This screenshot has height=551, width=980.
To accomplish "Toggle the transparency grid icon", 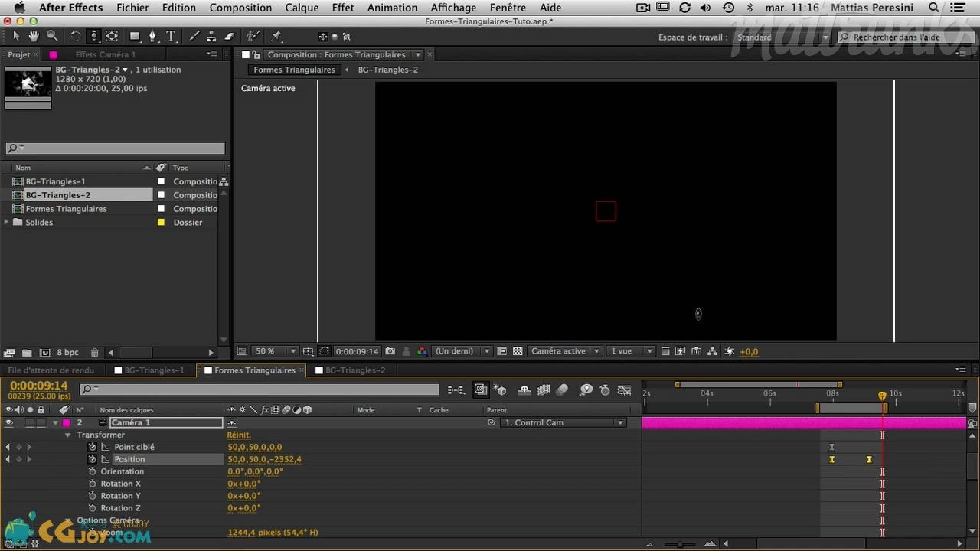I will point(518,351).
